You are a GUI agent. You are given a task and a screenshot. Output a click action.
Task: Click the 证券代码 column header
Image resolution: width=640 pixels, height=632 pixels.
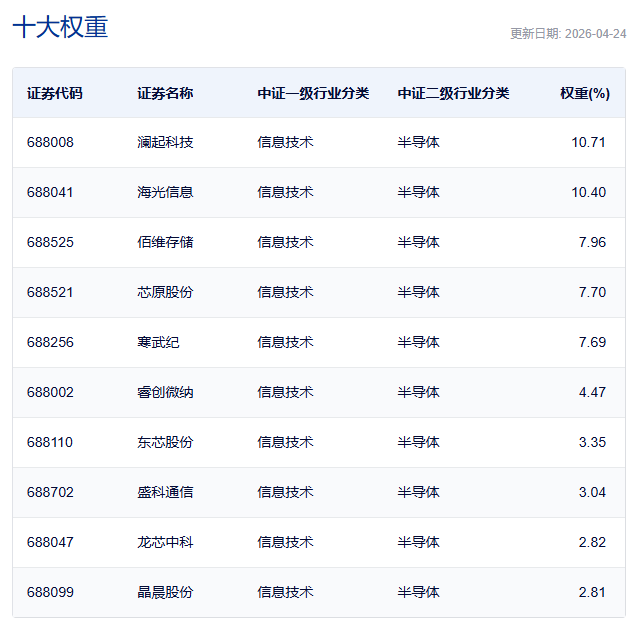click(x=55, y=93)
